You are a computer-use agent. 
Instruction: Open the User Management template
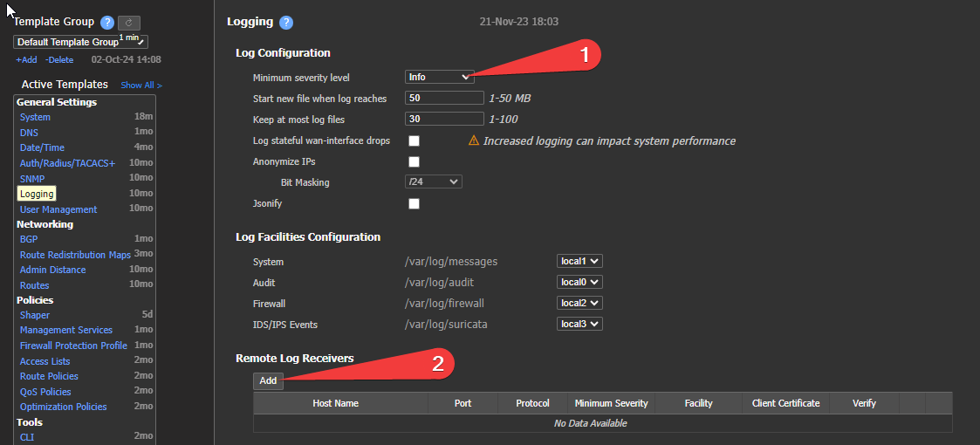[x=58, y=209]
